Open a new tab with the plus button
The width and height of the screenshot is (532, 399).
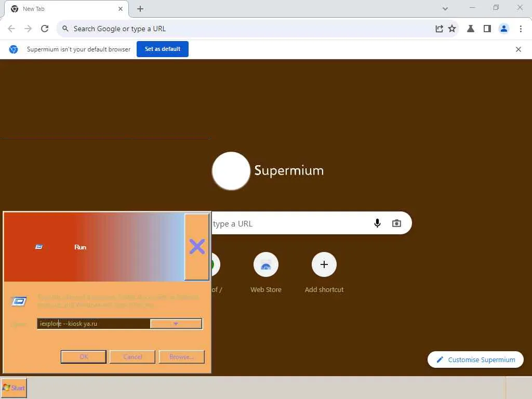click(x=140, y=9)
